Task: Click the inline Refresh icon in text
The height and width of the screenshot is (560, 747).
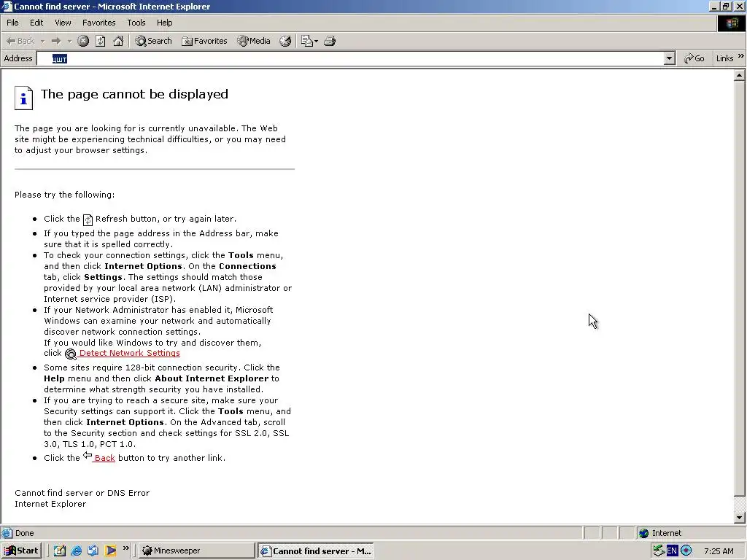Action: point(88,219)
